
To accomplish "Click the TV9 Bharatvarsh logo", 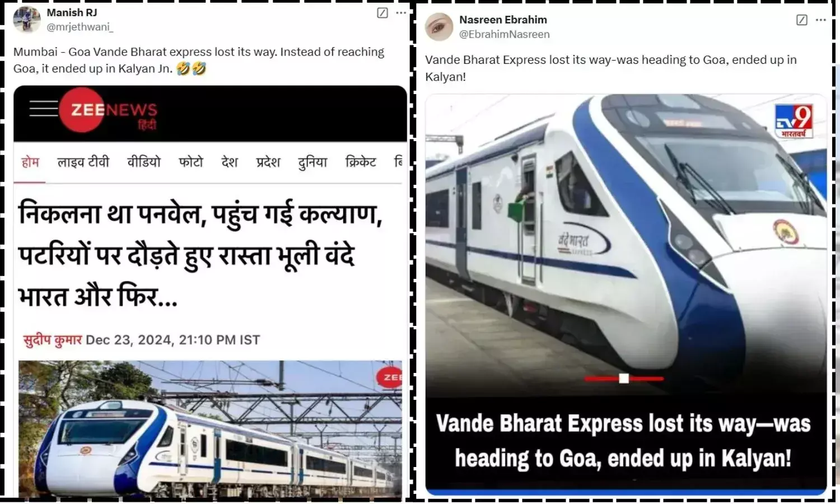I will point(794,121).
